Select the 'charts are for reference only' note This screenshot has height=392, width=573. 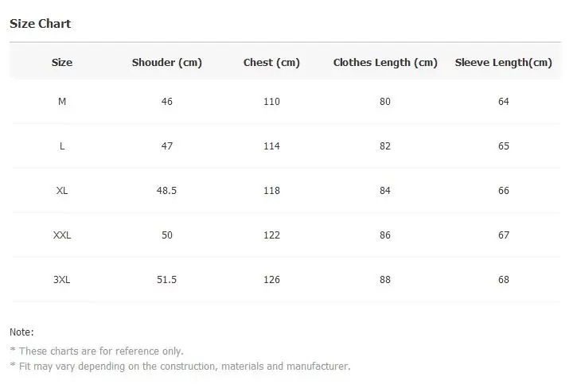(97, 351)
